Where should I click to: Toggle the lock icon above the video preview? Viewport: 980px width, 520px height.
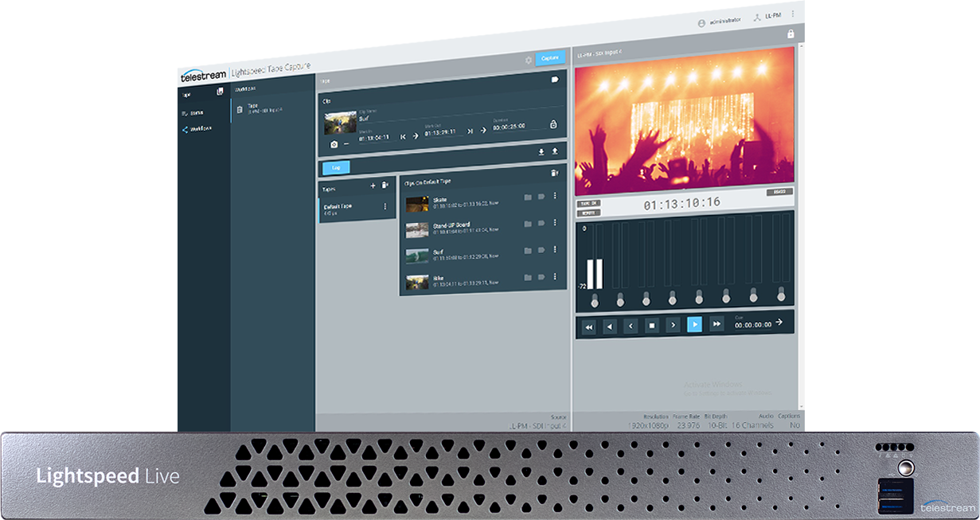point(791,33)
